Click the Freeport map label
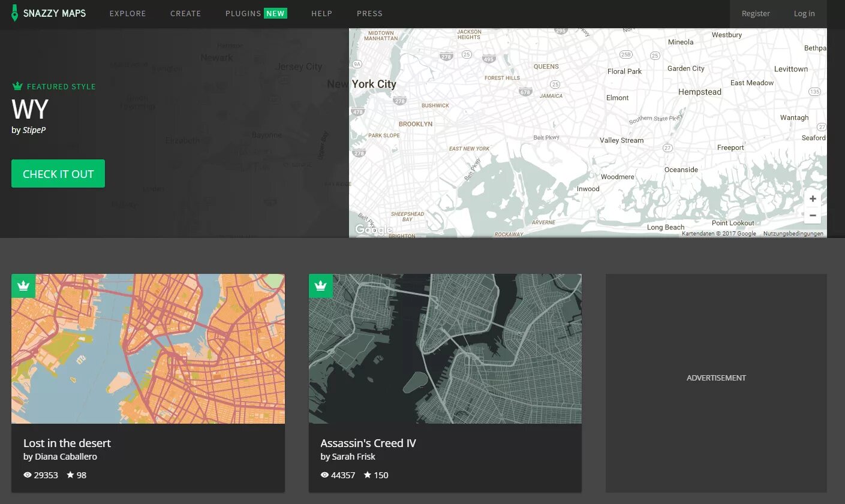The image size is (845, 504). point(730,147)
